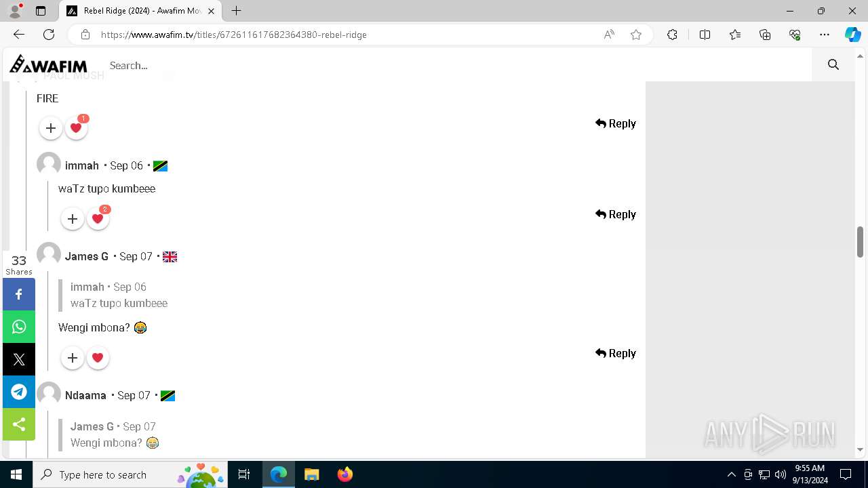Click the Awafim logo

(x=48, y=65)
